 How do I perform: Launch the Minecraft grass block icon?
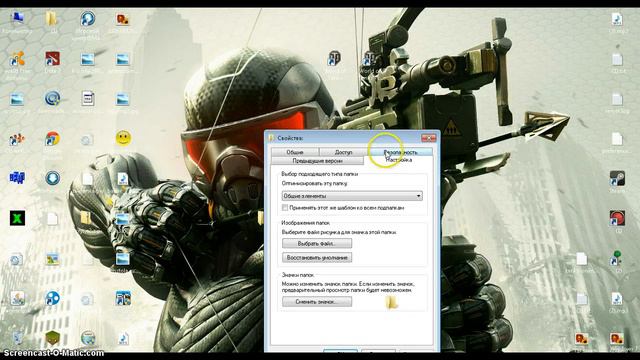click(53, 338)
